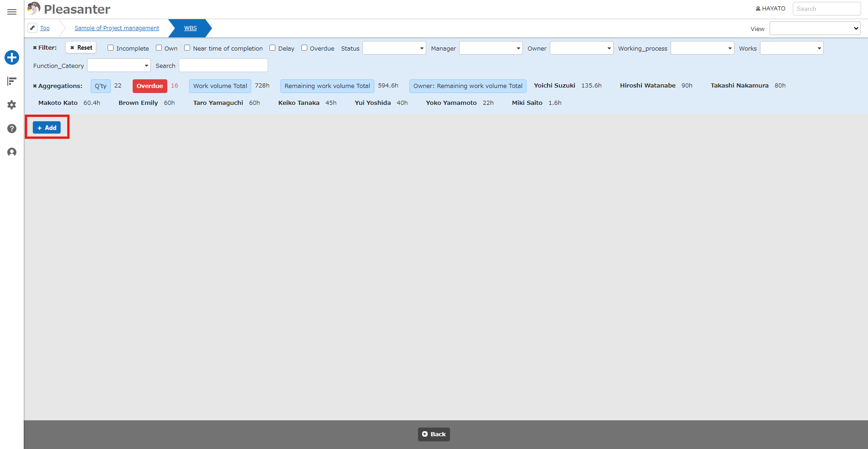The width and height of the screenshot is (868, 449).
Task: Toggle the Overdue filter checkbox
Action: (304, 48)
